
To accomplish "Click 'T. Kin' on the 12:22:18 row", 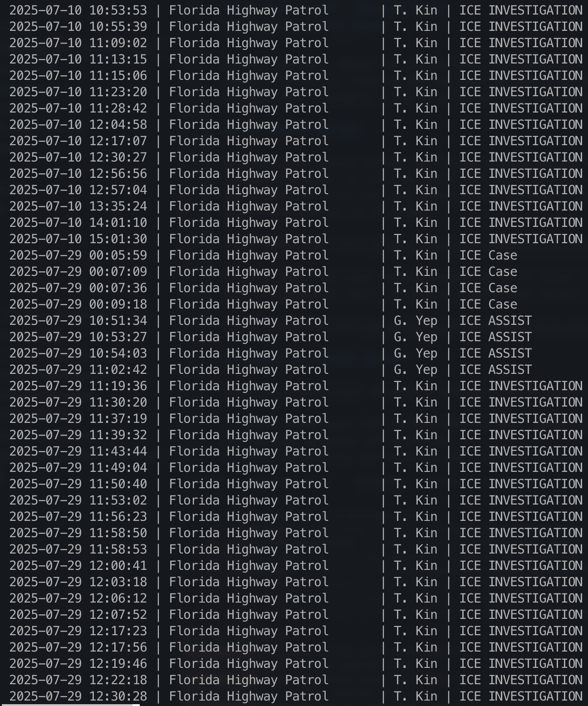I will [x=416, y=680].
